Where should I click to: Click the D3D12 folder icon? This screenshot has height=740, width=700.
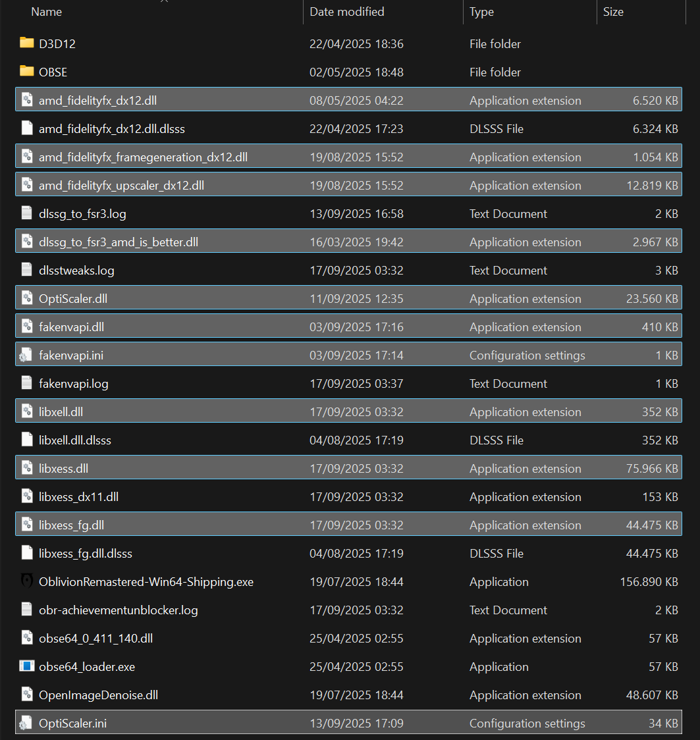[26, 43]
